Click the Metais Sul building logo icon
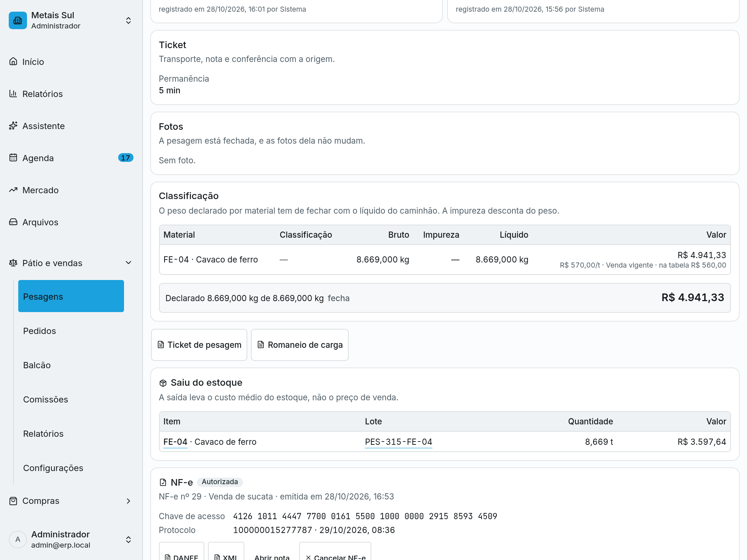747x560 pixels. 18,20
